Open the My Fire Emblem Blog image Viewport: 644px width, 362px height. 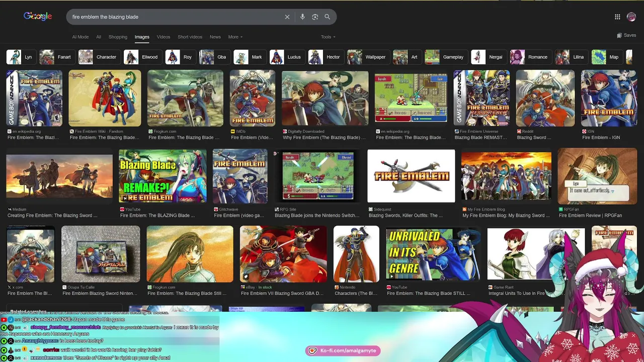click(506, 176)
